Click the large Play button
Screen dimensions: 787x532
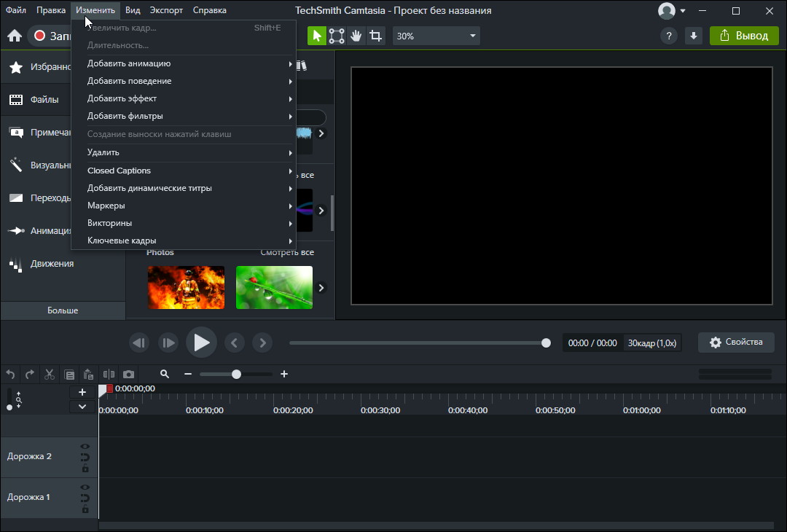point(201,343)
